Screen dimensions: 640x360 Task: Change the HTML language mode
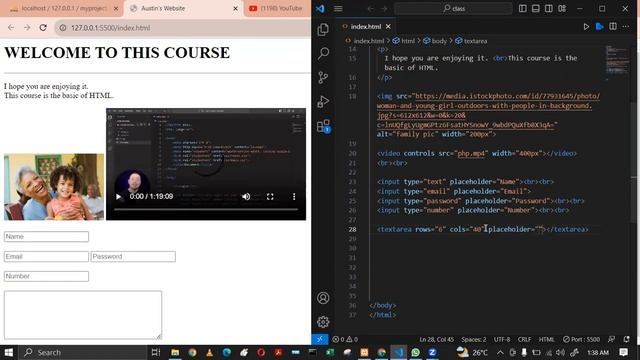547,339
